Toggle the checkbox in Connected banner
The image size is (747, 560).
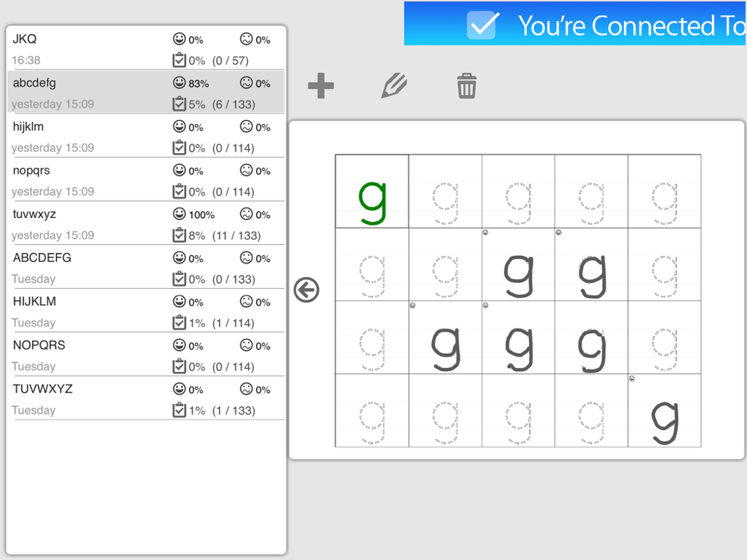tap(483, 25)
